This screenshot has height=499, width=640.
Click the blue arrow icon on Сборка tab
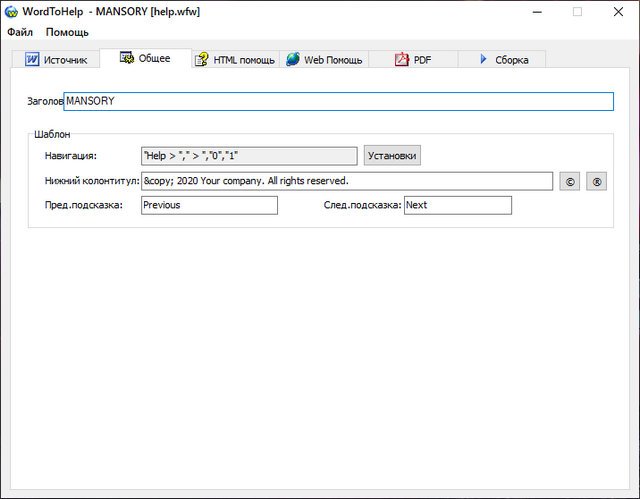[x=483, y=59]
